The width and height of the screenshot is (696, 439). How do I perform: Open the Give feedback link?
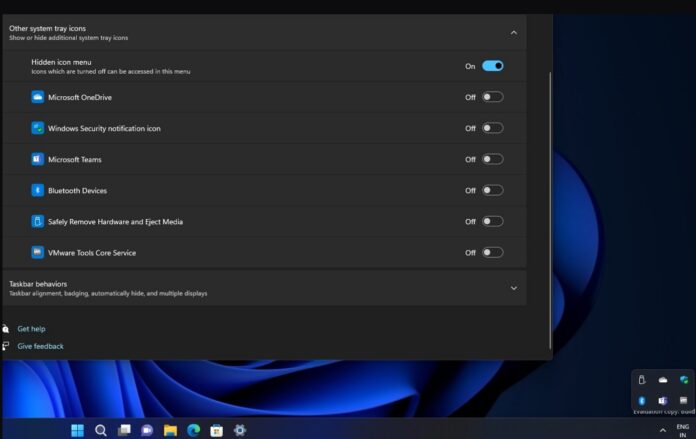pos(40,346)
